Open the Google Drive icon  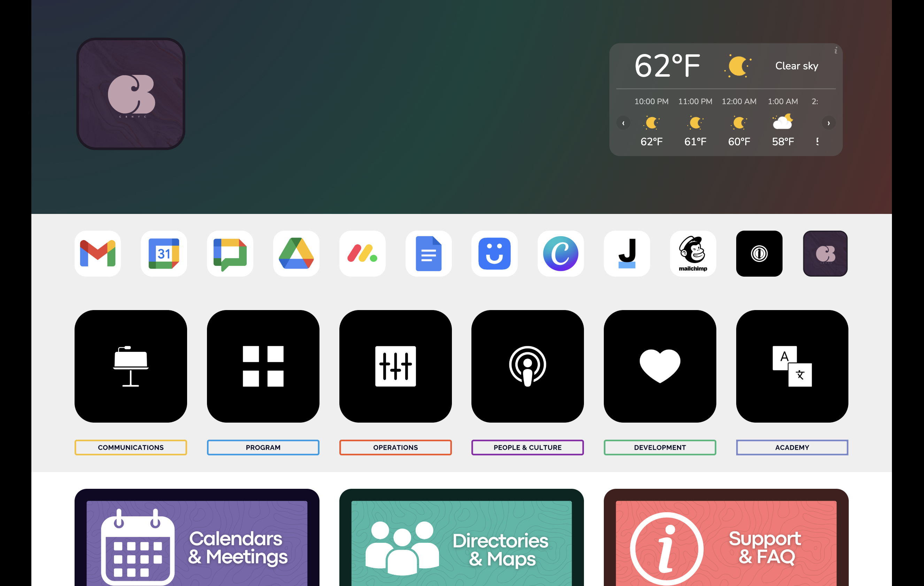[x=296, y=253]
